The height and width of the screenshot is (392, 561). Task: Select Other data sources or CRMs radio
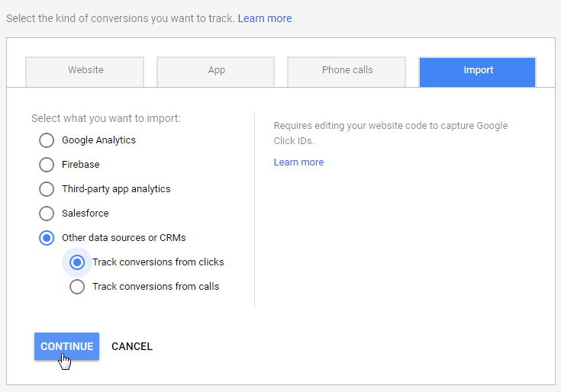47,238
